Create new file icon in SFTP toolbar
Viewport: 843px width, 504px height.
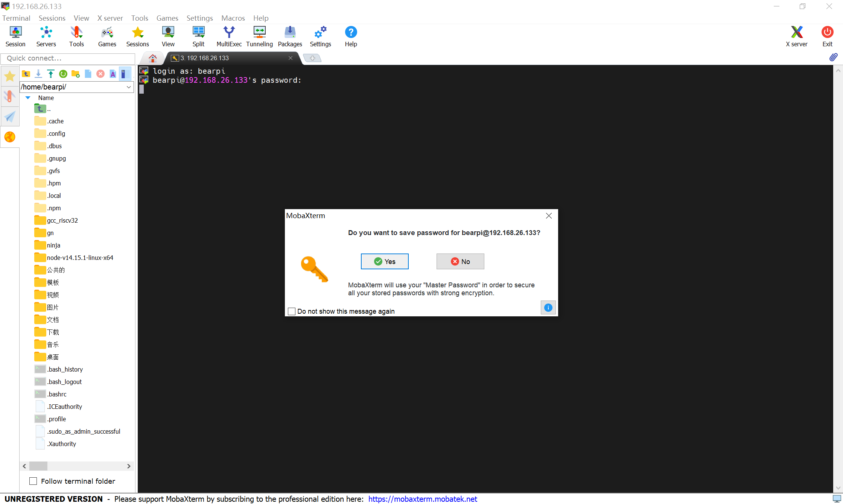click(88, 74)
